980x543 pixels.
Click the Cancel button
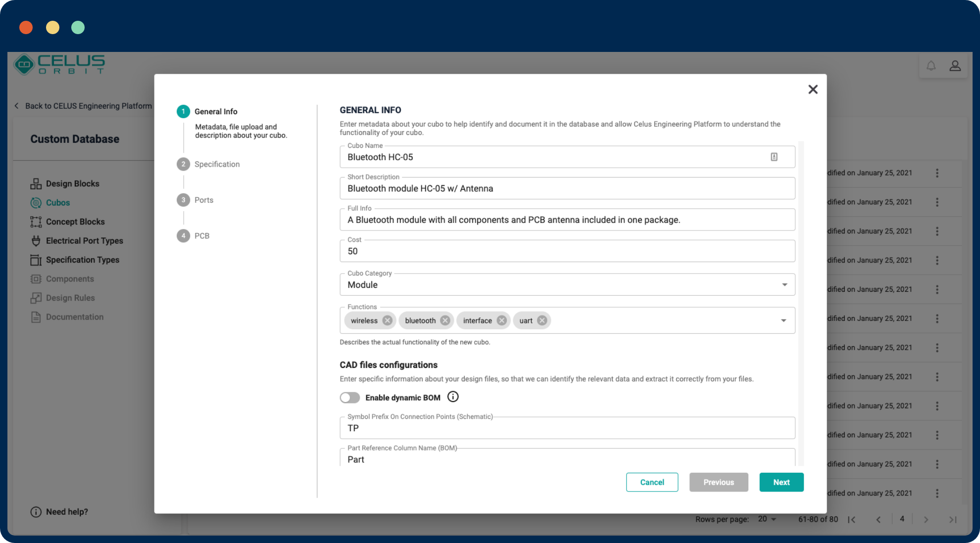coord(652,482)
